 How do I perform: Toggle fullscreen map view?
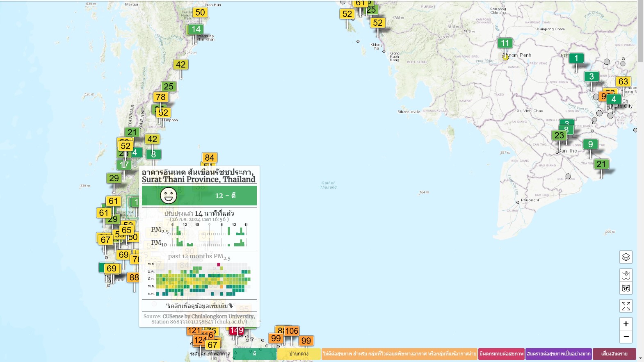pos(626,306)
